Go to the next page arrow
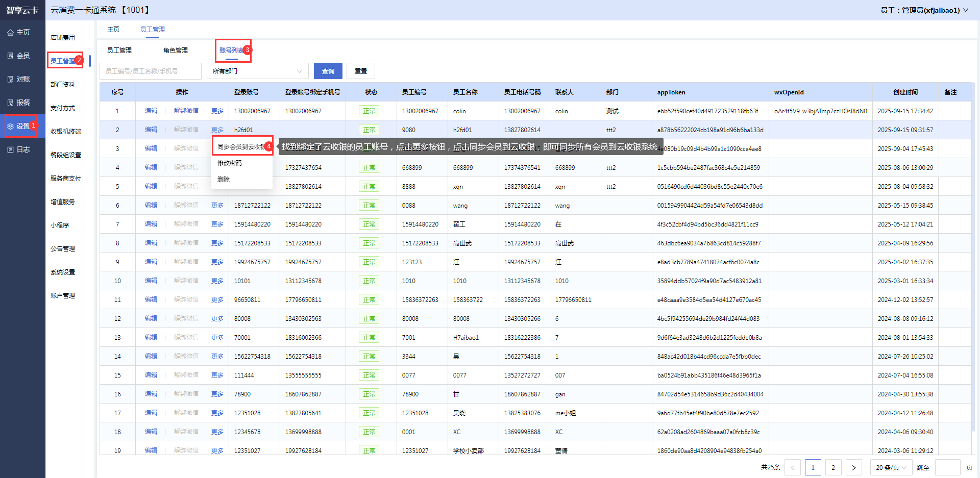The width and height of the screenshot is (980, 478). click(x=853, y=467)
